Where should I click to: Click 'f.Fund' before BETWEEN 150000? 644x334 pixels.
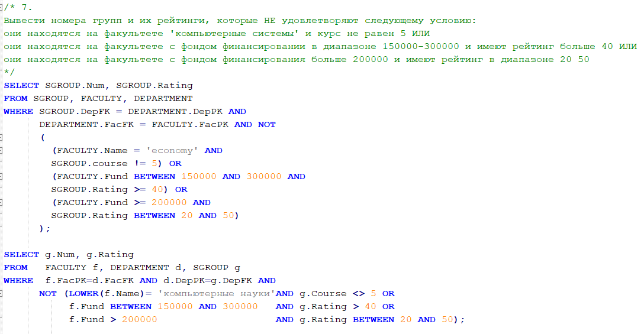tap(86, 306)
